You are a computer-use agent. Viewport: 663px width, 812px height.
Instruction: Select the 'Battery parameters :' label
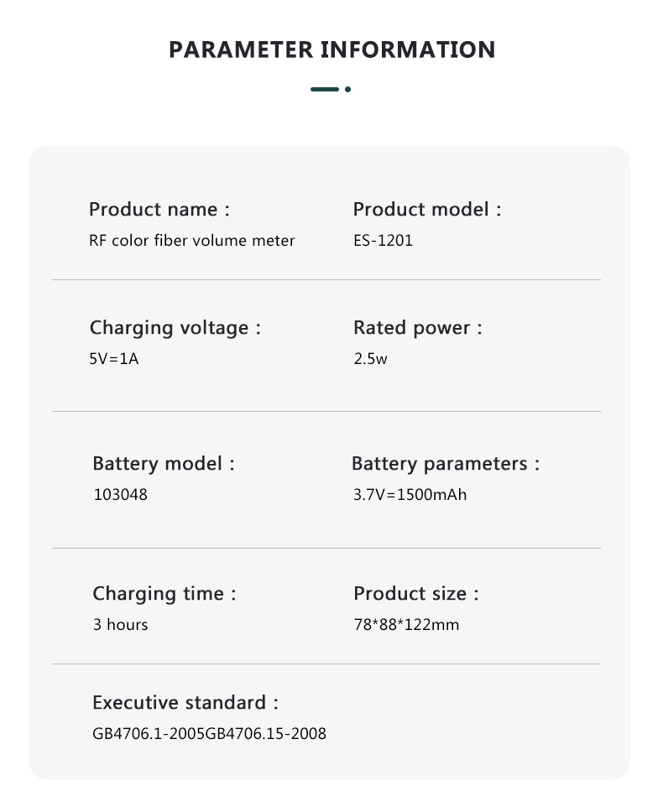tap(445, 464)
